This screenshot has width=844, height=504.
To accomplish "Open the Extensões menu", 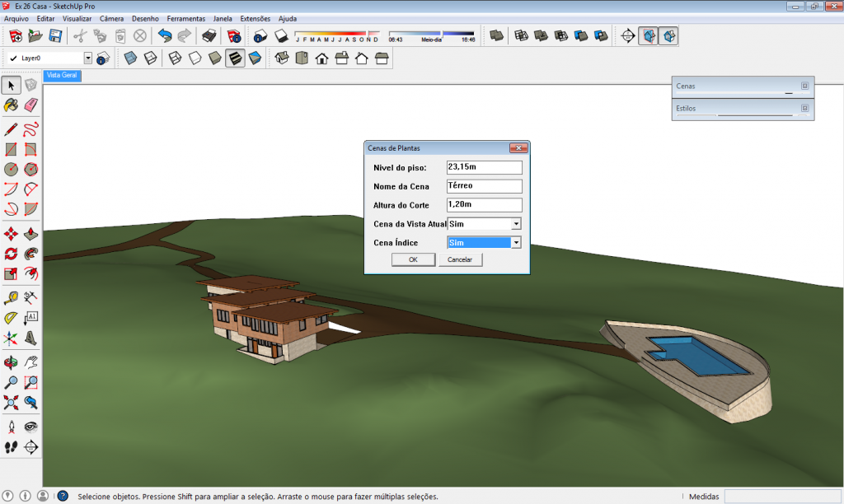I will pos(256,18).
